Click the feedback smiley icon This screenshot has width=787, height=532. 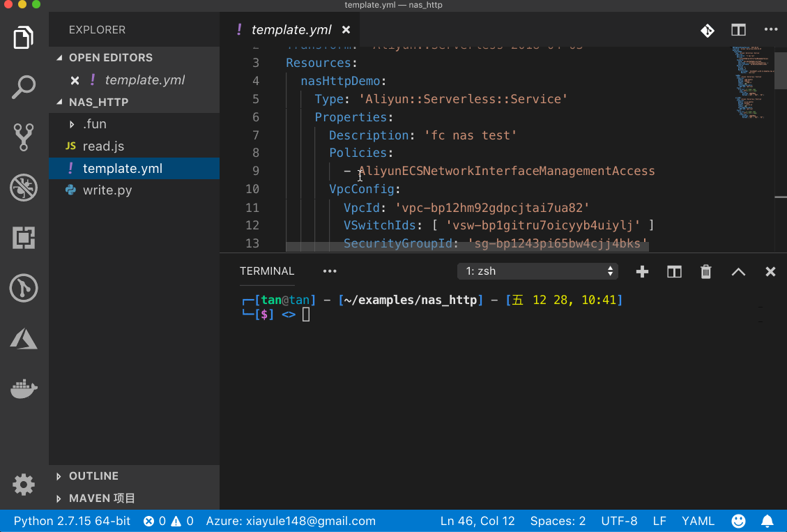point(738,521)
